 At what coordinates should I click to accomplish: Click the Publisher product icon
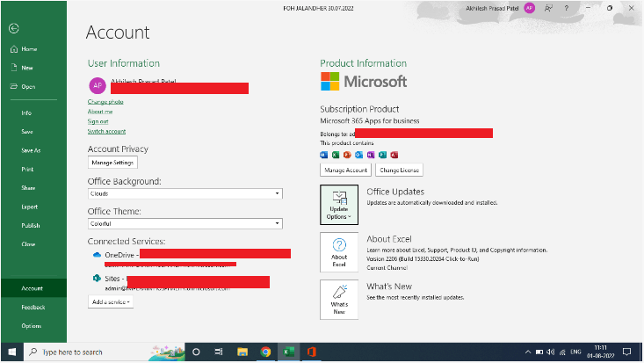(x=383, y=155)
